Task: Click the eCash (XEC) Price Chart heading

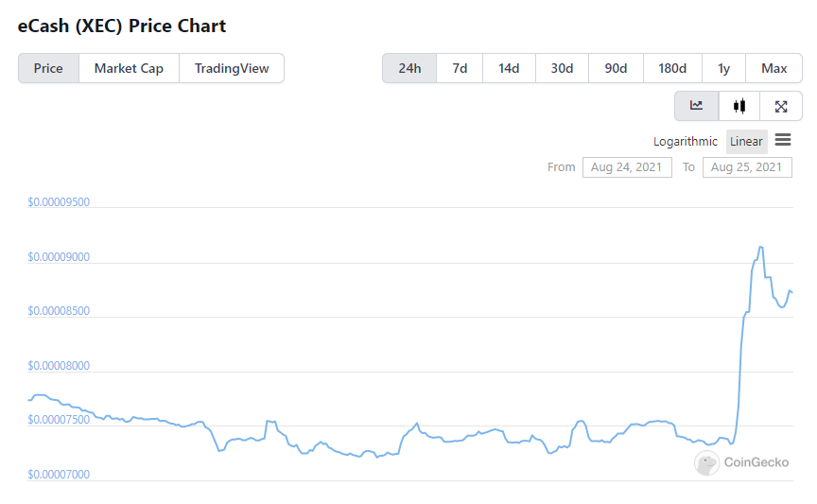Action: tap(122, 26)
